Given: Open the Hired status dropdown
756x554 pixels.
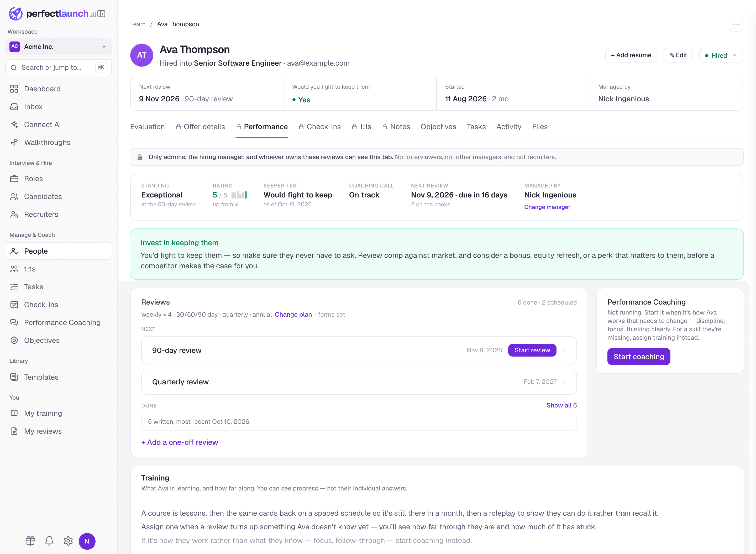Looking at the screenshot, I should click(x=721, y=55).
